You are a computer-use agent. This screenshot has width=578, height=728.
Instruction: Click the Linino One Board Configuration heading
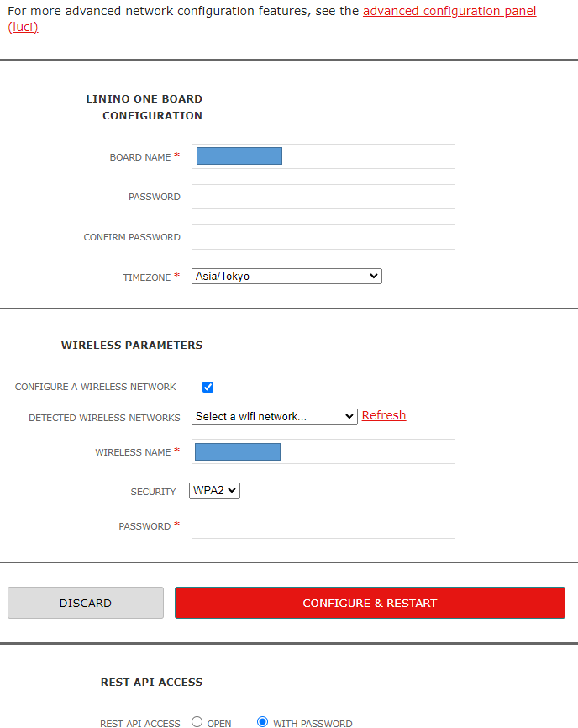[x=144, y=107]
